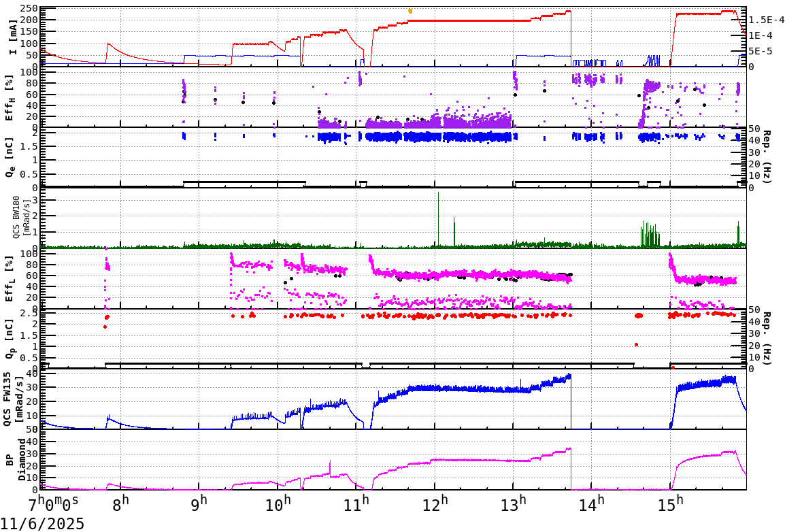785x532 pixels.
Task: Click the "12h" time axis label
Action: (435, 503)
